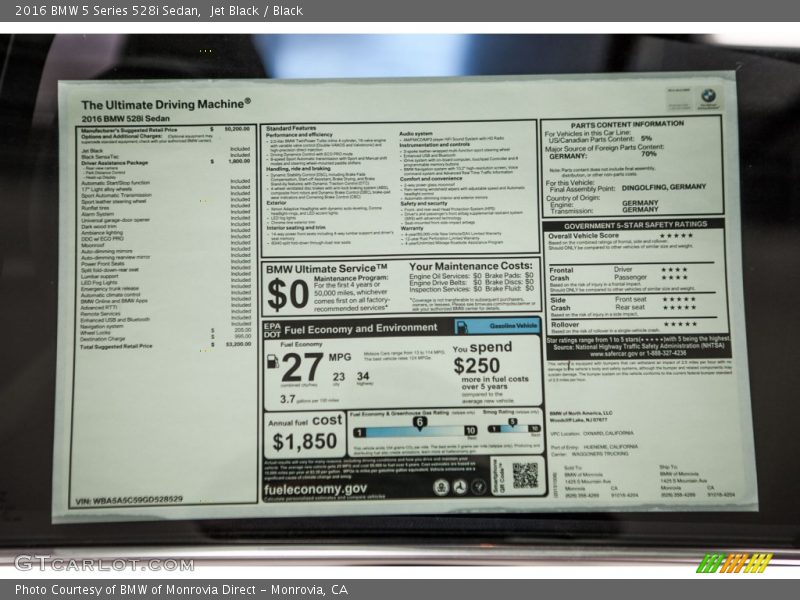
Task: Click the 'Photo Courtesy of BMW of Monrovia' caption
Action: 180,590
